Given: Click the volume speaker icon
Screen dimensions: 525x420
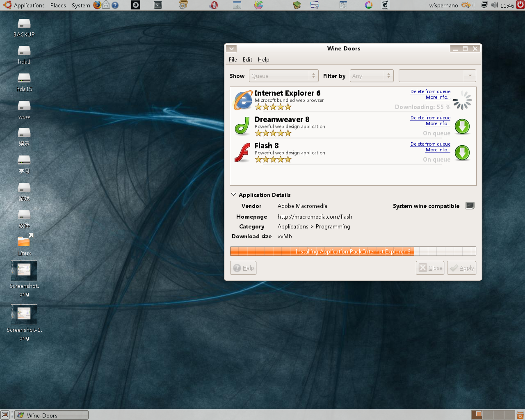Looking at the screenshot, I should pyautogui.click(x=495, y=5).
